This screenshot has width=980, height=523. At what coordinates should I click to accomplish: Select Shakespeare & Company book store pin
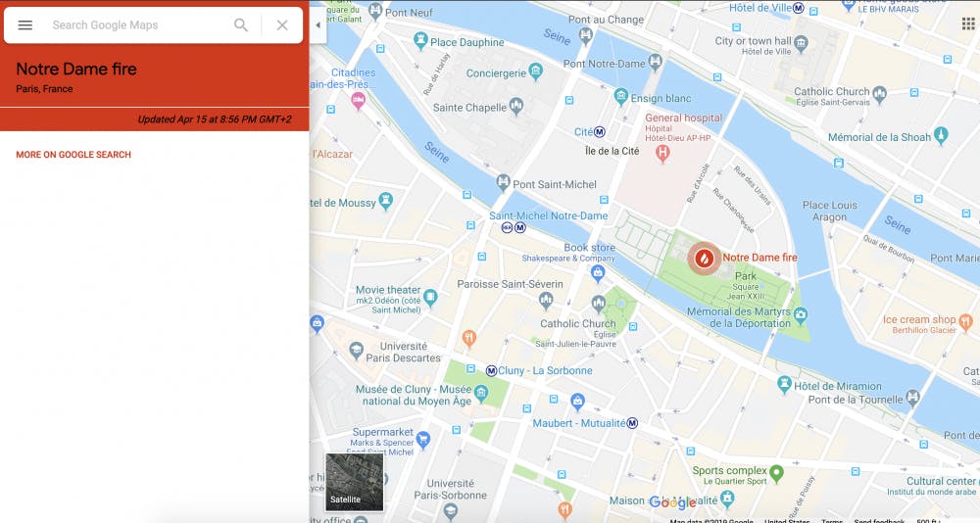(598, 272)
